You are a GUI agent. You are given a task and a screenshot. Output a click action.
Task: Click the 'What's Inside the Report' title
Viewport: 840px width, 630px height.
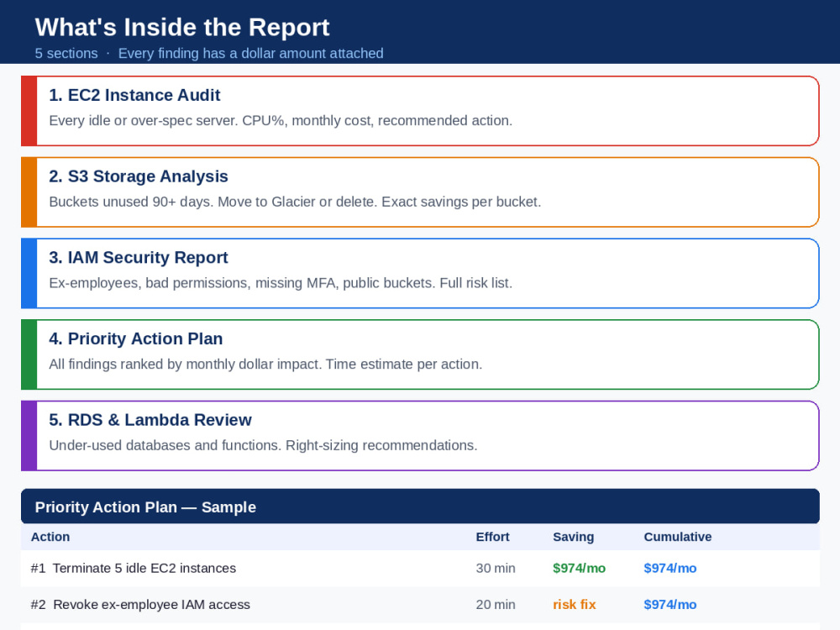click(182, 28)
